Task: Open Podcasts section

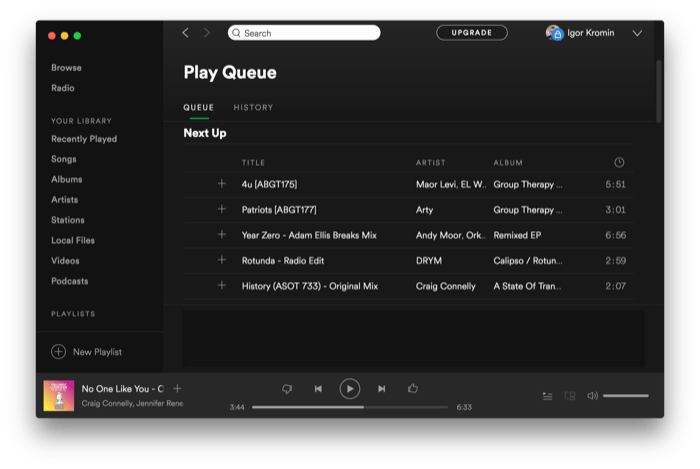Action: 70,281
